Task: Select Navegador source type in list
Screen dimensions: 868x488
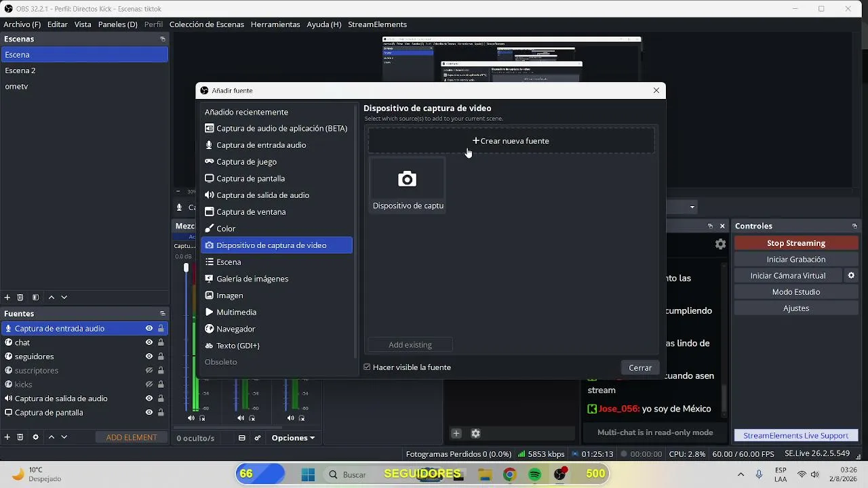Action: click(277, 329)
